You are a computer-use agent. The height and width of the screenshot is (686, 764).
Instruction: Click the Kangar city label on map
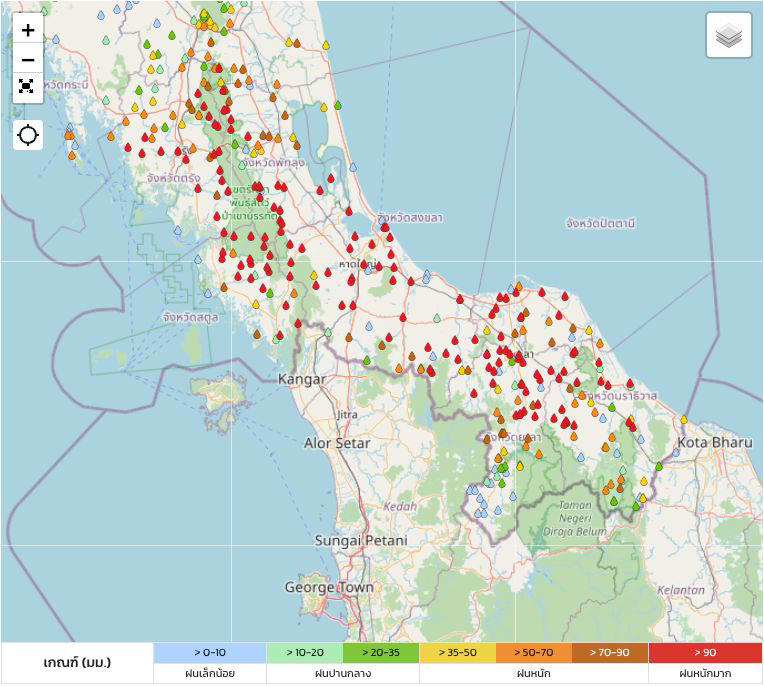pyautogui.click(x=302, y=380)
